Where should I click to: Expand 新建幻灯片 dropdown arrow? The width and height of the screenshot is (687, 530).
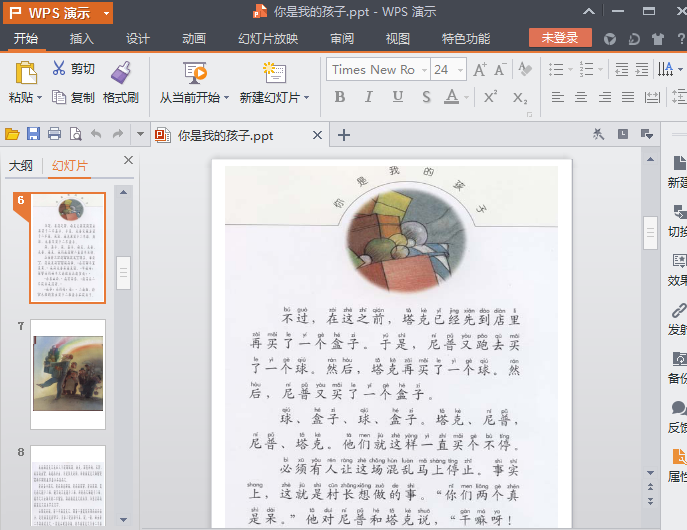[x=306, y=98]
